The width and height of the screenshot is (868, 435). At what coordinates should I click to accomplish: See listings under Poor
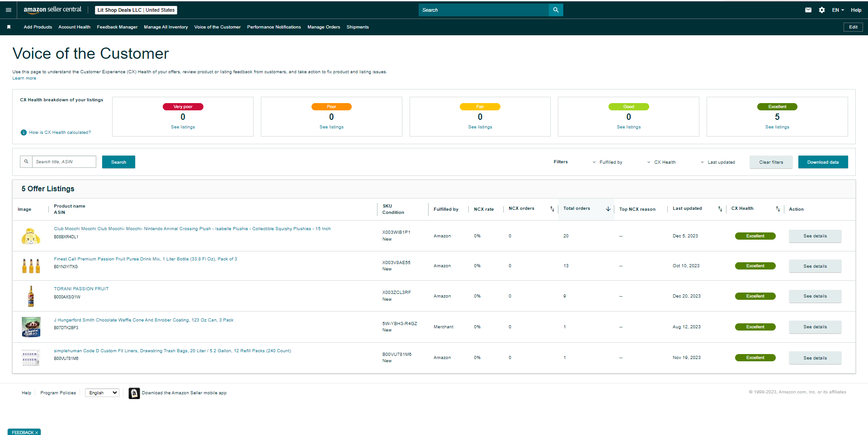point(331,127)
